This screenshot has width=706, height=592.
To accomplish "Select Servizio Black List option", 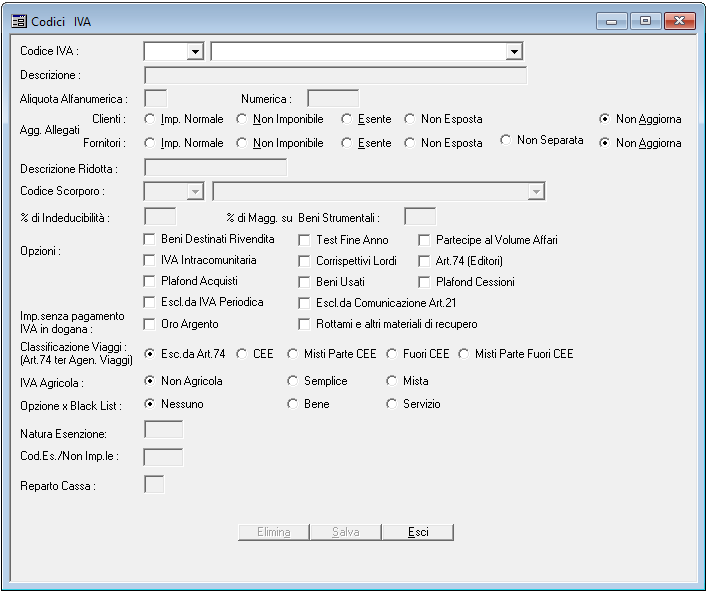I will 391,404.
